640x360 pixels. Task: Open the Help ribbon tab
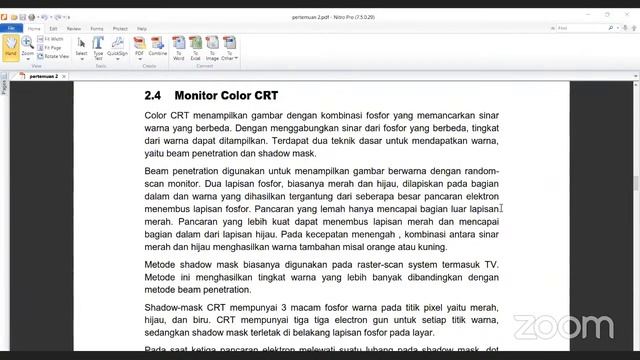click(142, 29)
